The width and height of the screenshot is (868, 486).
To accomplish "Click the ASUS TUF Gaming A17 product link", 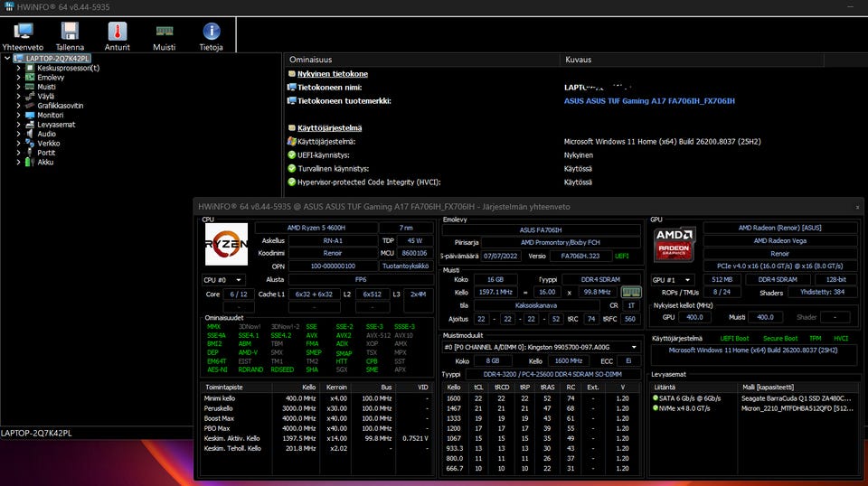I will point(649,101).
